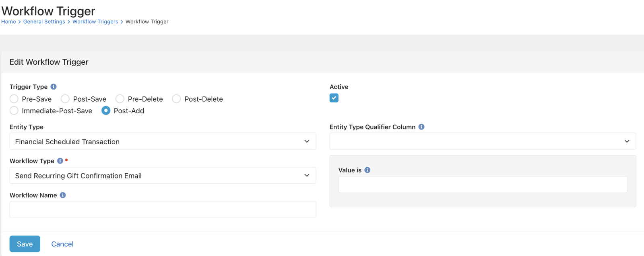Open Workflow Triggers breadcrumb link
Screen dimensions: 644x256
pyautogui.click(x=95, y=22)
